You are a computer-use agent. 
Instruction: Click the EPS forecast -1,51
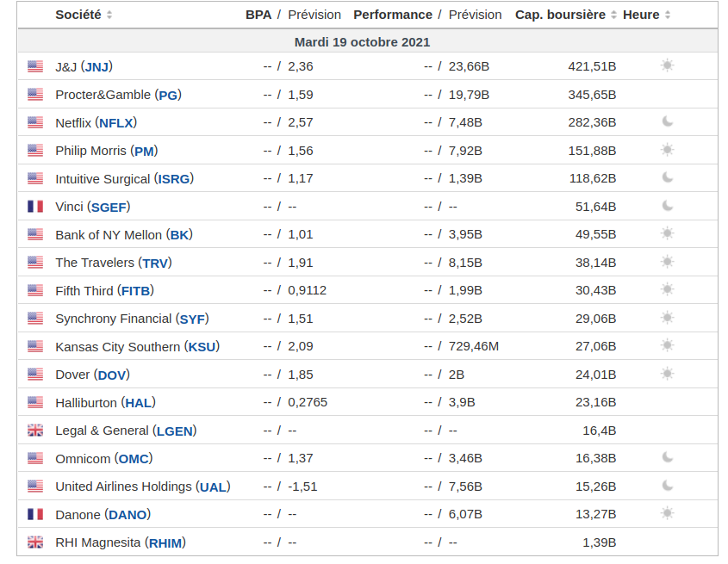click(x=302, y=487)
